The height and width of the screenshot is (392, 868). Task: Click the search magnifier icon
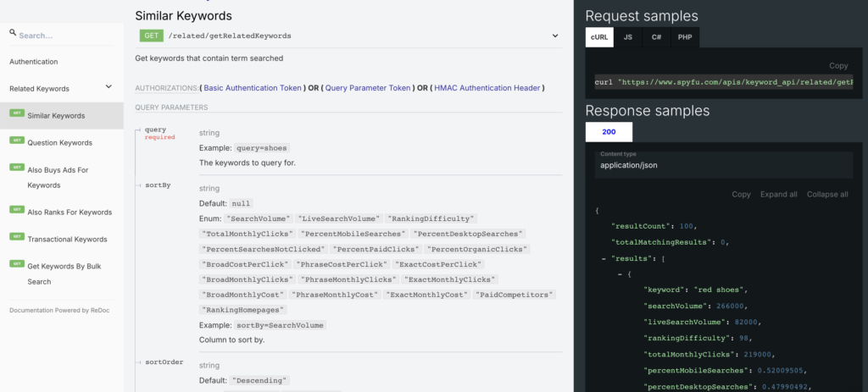point(13,33)
